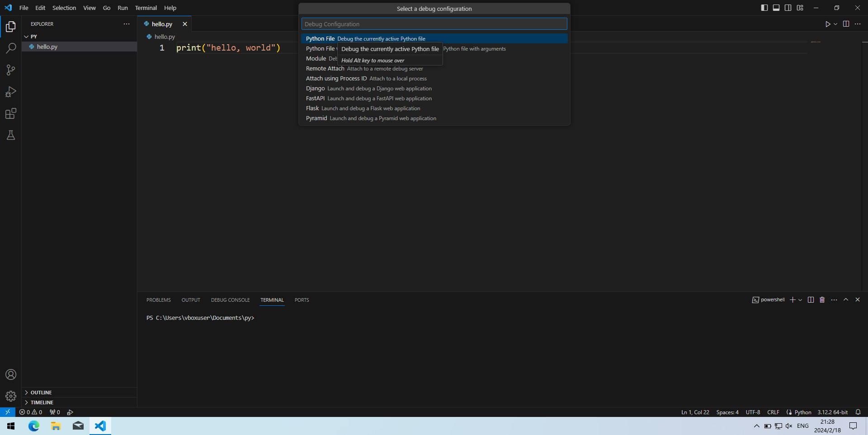Split the editor to the right

(x=846, y=24)
